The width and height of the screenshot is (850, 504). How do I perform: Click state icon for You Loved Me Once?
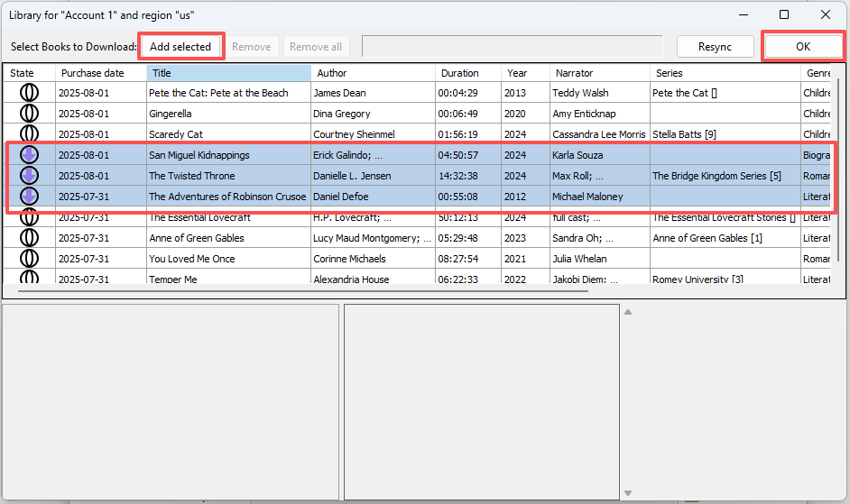click(29, 259)
